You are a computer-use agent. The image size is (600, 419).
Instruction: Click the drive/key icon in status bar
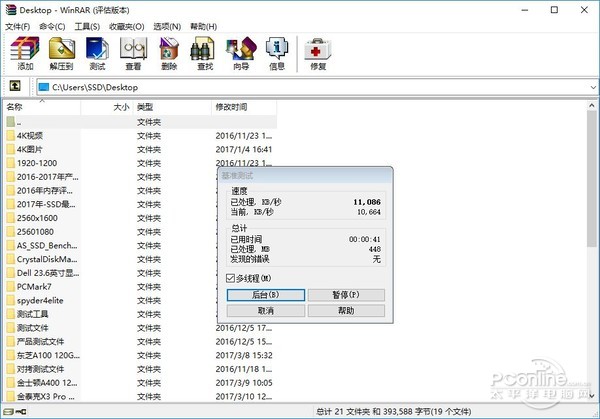[x=15, y=412]
